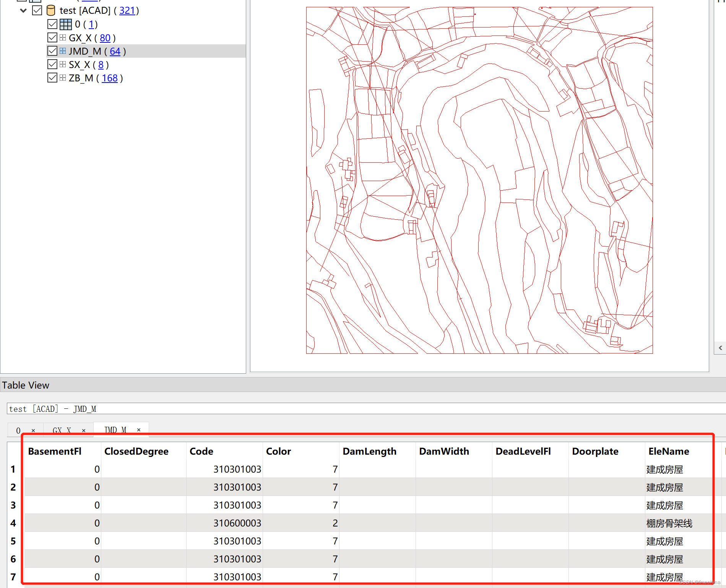This screenshot has width=726, height=588.
Task: Switch to the 0 table tab
Action: click(x=18, y=430)
